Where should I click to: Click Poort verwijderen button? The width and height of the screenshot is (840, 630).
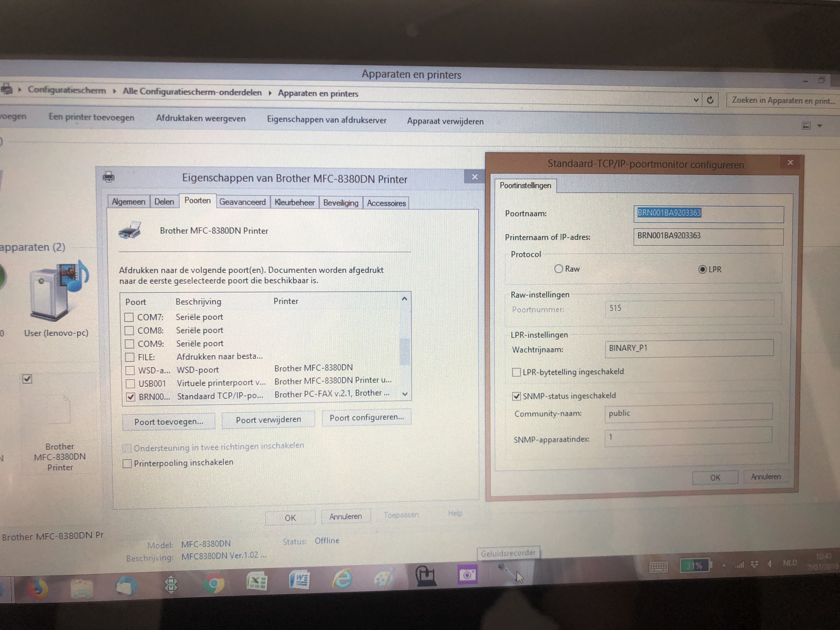(269, 420)
